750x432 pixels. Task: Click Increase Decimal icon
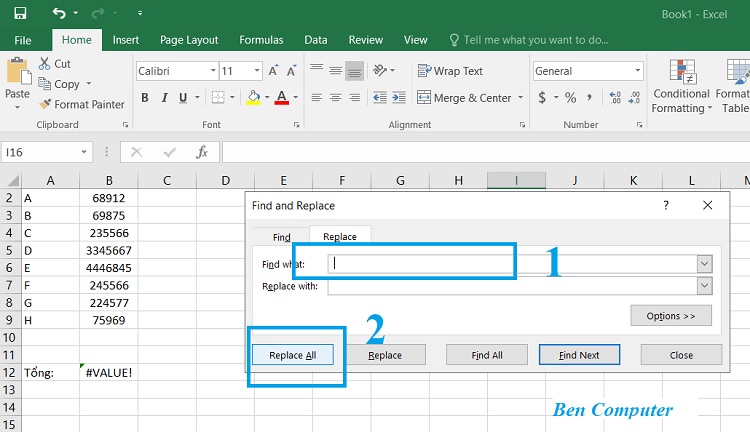tap(615, 98)
